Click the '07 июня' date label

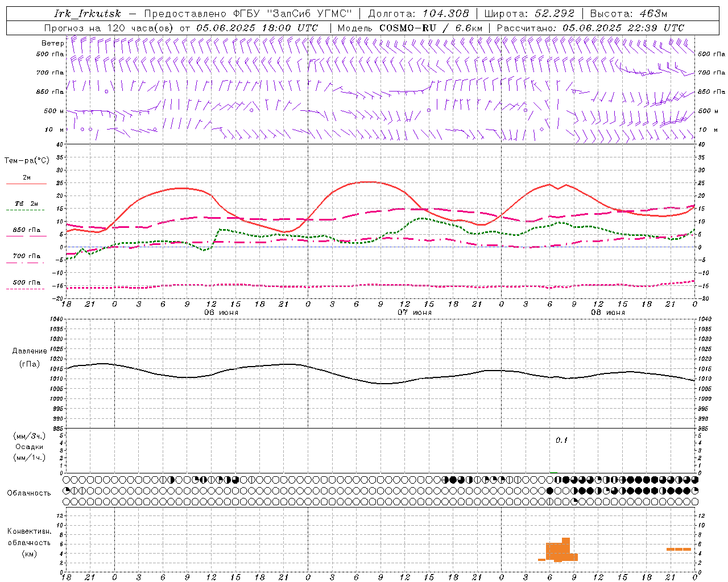415,313
